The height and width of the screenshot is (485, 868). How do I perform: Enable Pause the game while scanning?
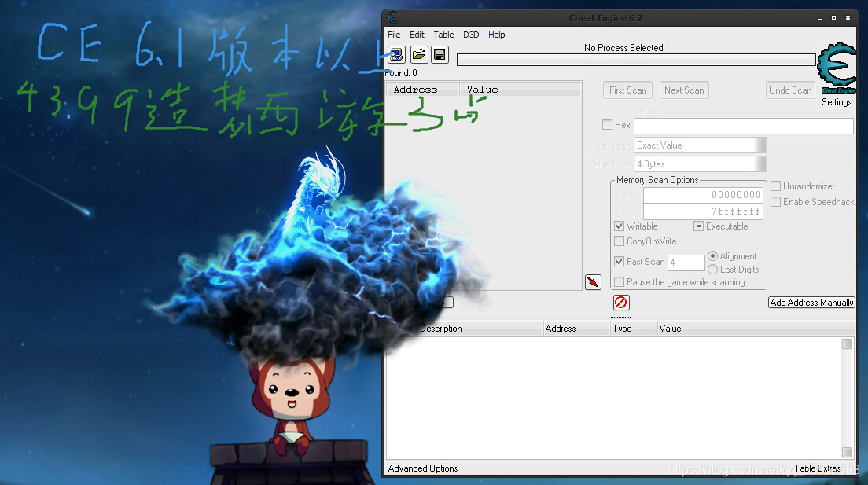tap(620, 282)
